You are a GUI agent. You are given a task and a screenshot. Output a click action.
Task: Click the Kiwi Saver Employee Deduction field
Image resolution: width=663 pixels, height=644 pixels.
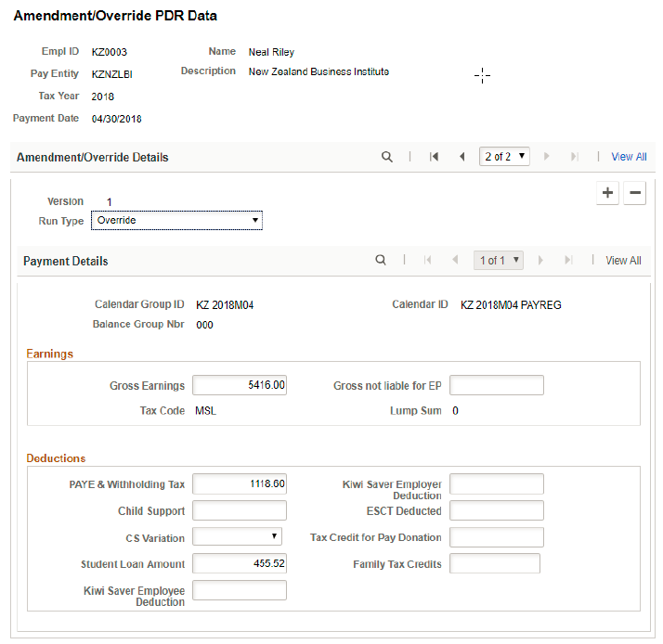[x=240, y=590]
